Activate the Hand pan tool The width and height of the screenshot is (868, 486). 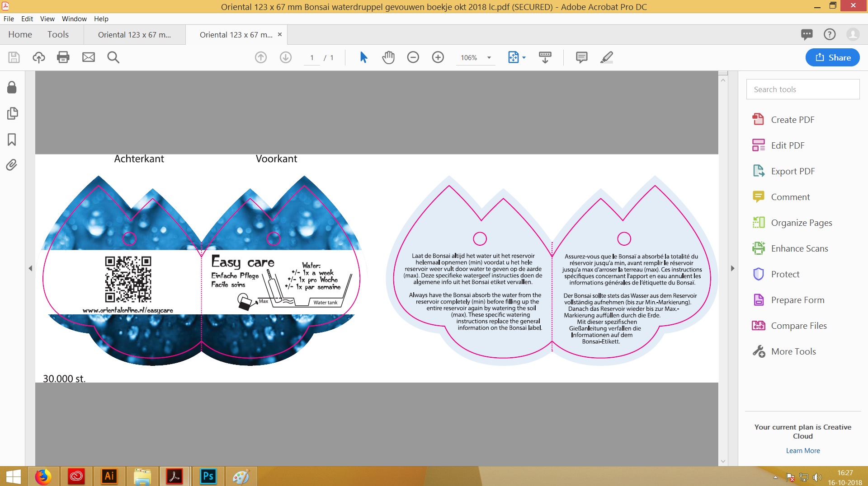click(388, 57)
